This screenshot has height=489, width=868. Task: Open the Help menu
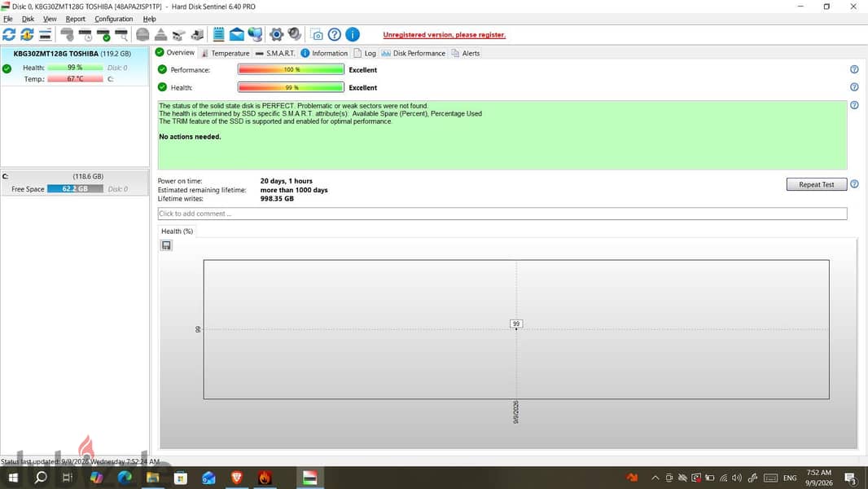pyautogui.click(x=150, y=19)
